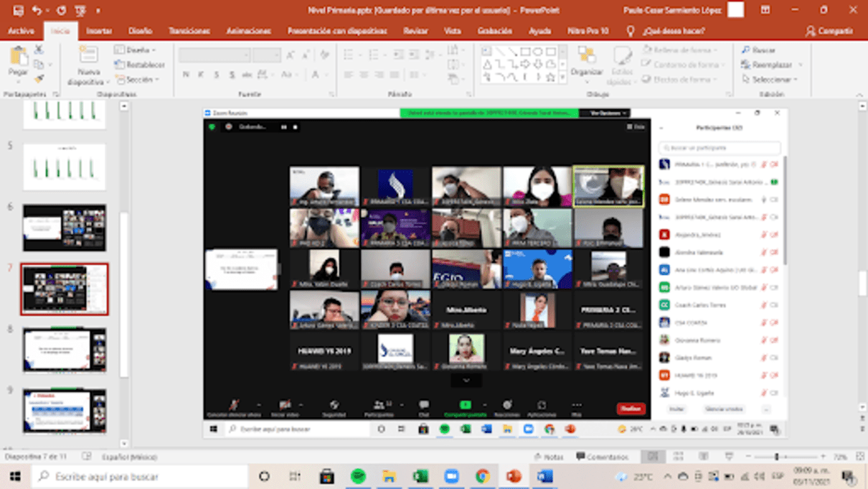Screen dimensions: 868x489
Task: Clear all text formatting
Action: coord(325,55)
